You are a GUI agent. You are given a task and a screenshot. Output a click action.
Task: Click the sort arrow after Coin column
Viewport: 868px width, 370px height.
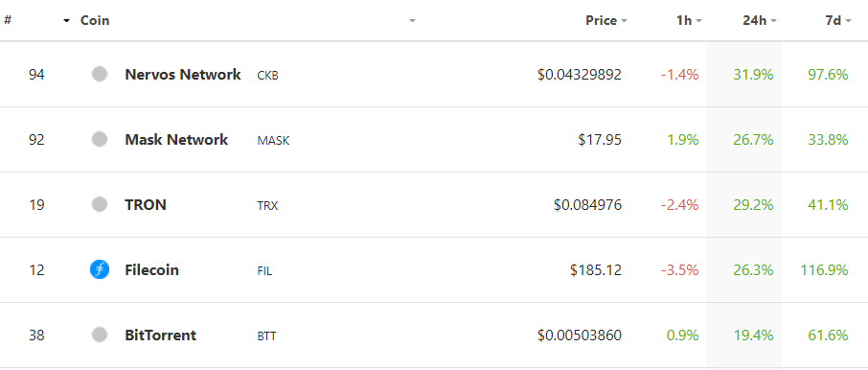tap(412, 21)
